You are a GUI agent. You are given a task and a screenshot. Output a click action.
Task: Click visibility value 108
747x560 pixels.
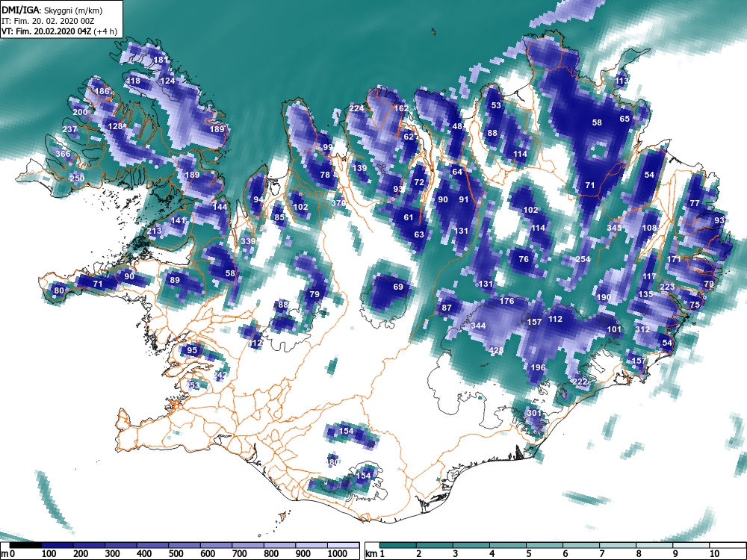click(649, 228)
